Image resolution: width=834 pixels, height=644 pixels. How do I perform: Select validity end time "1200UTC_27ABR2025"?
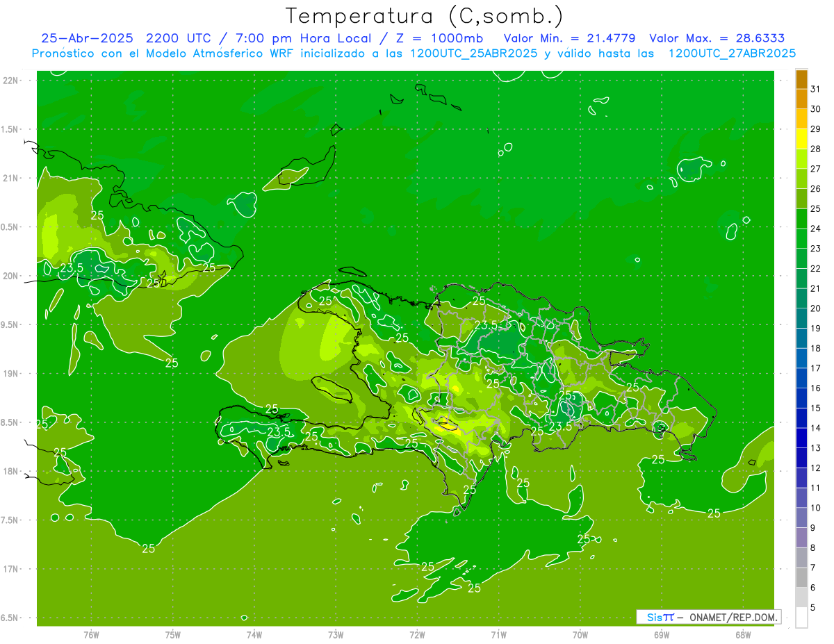(x=732, y=53)
